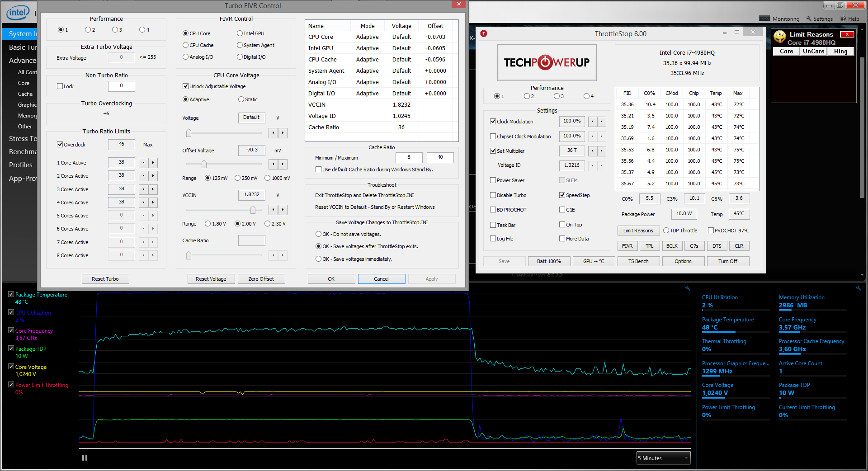Open the 5 Minutes time range dropdown

click(x=663, y=458)
